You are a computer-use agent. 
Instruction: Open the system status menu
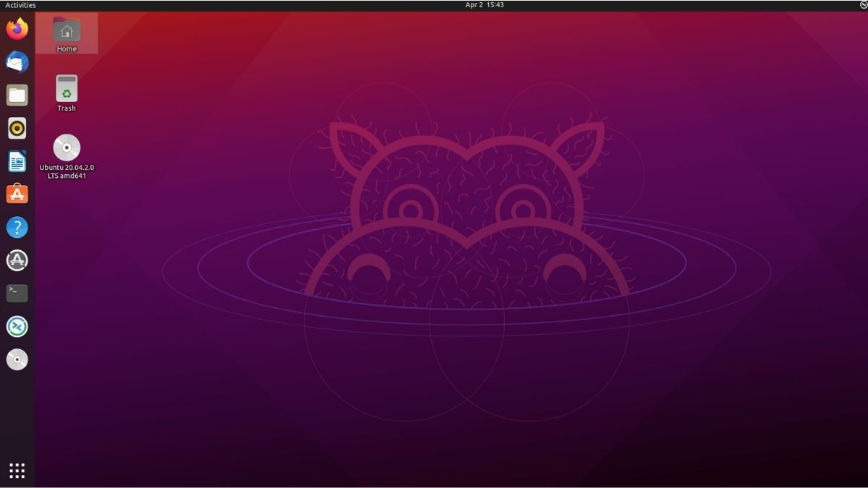860,4
